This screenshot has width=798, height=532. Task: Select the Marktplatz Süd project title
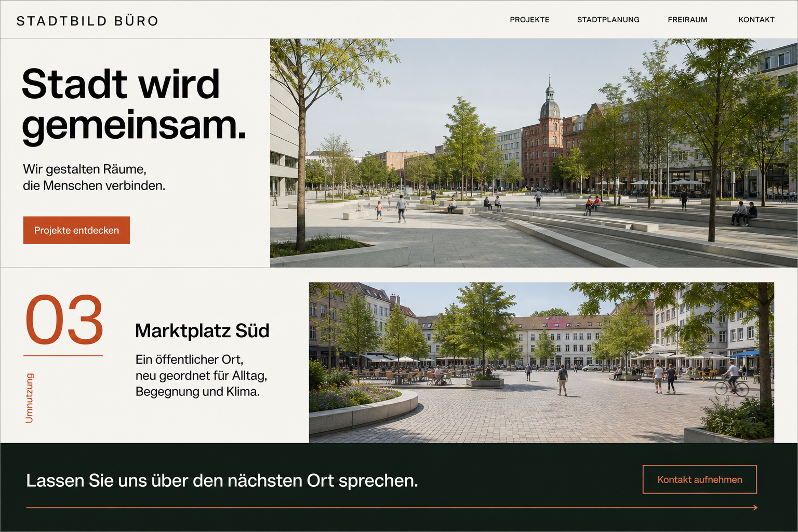click(202, 331)
